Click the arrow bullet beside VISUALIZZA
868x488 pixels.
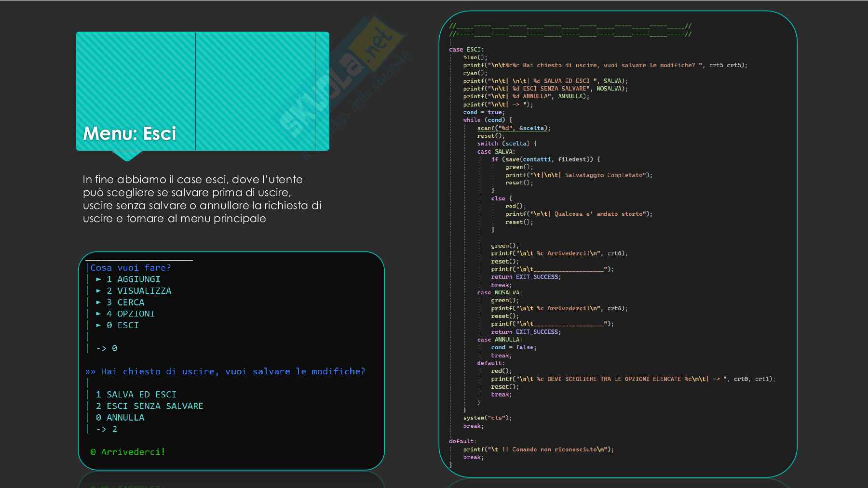98,291
